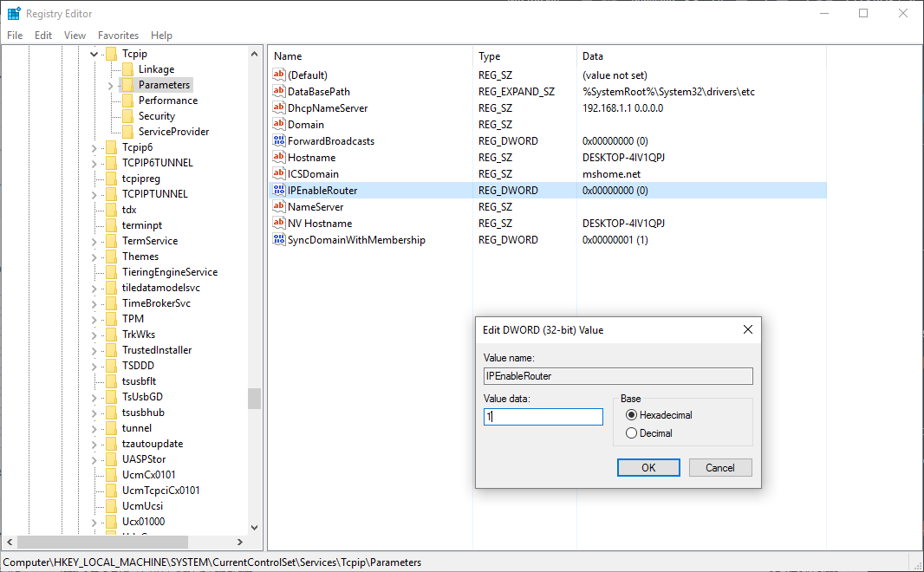Click the tree pane vertical scrollbar thumb
The height and width of the screenshot is (572, 924).
pos(254,399)
